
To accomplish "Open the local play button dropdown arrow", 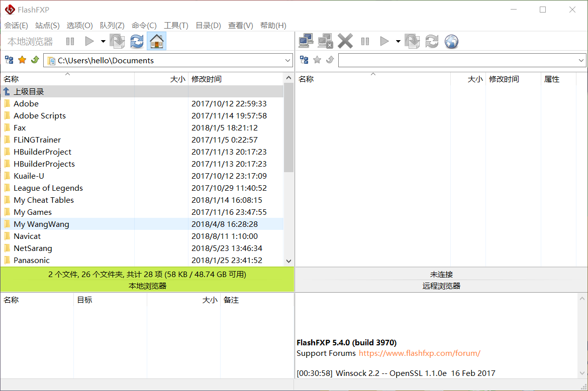I will 103,41.
